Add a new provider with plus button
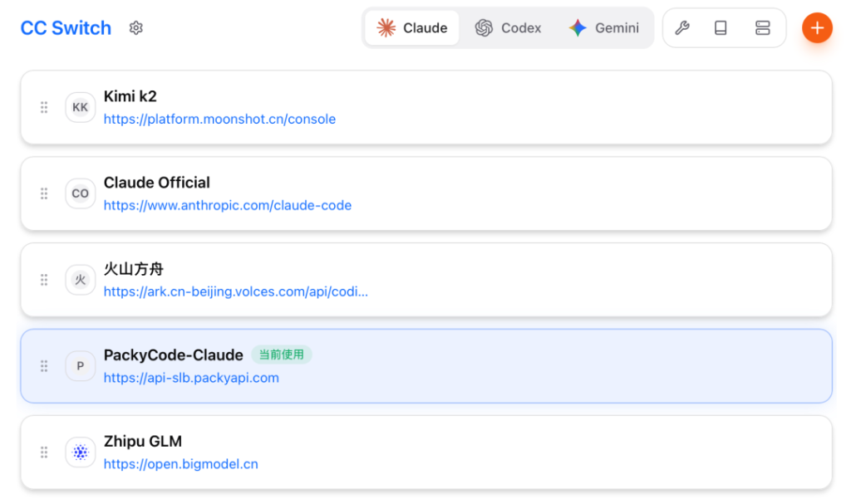 817,28
